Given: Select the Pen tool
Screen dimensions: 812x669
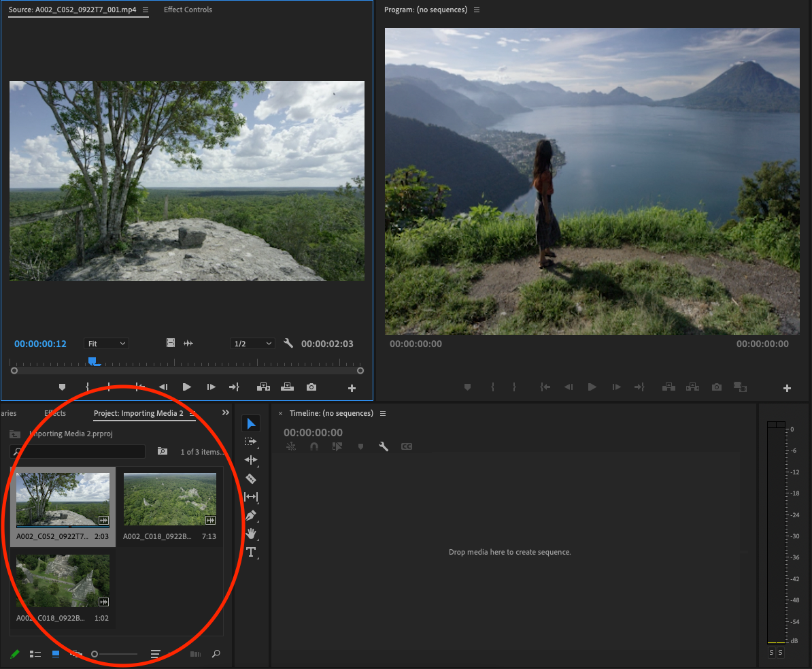Looking at the screenshot, I should 250,515.
